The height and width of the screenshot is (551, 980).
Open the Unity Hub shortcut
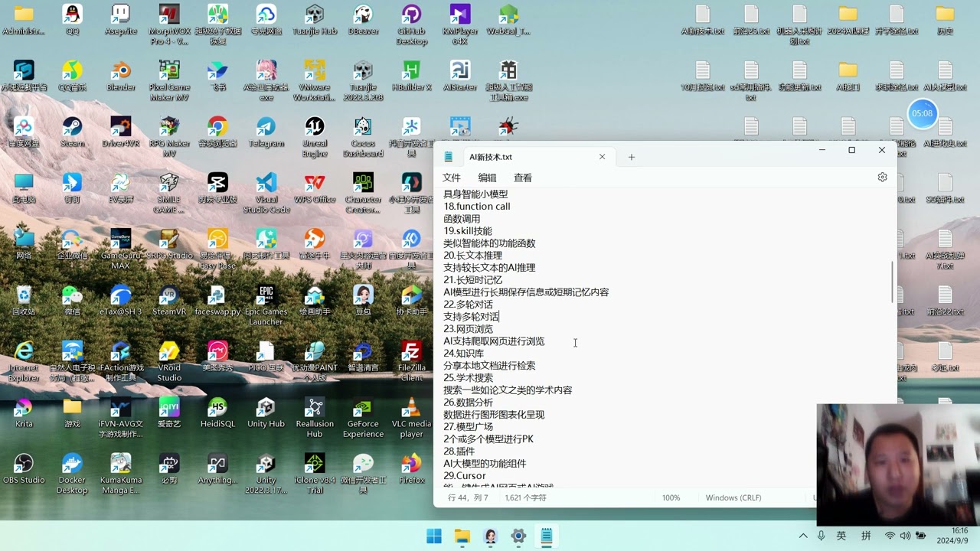266,411
